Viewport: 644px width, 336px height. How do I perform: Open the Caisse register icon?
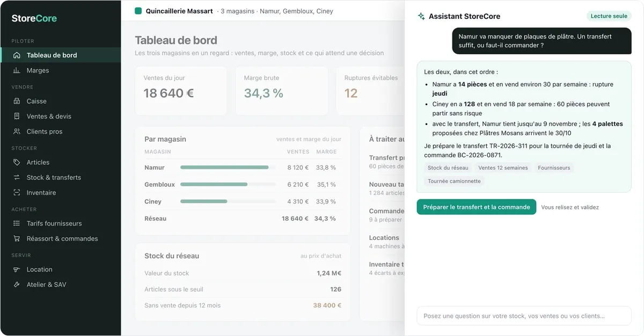point(17,101)
